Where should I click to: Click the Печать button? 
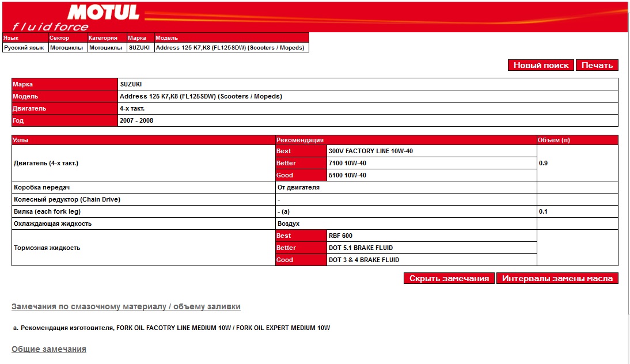pos(597,65)
